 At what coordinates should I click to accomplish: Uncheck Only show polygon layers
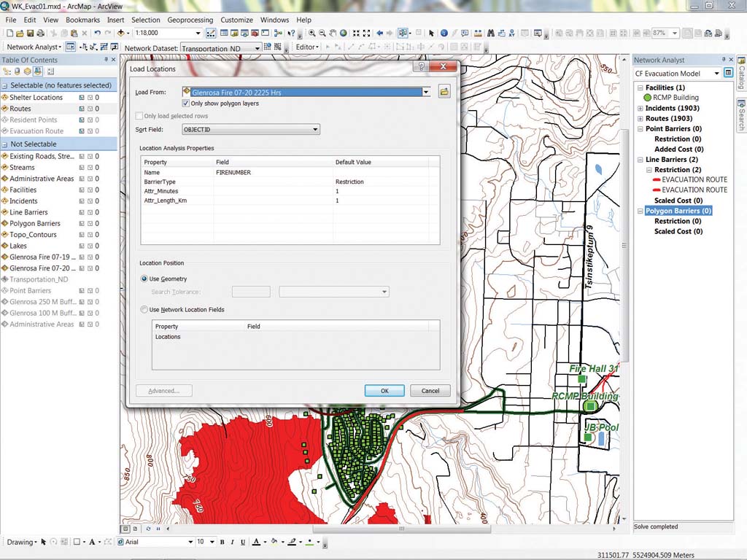tap(186, 104)
